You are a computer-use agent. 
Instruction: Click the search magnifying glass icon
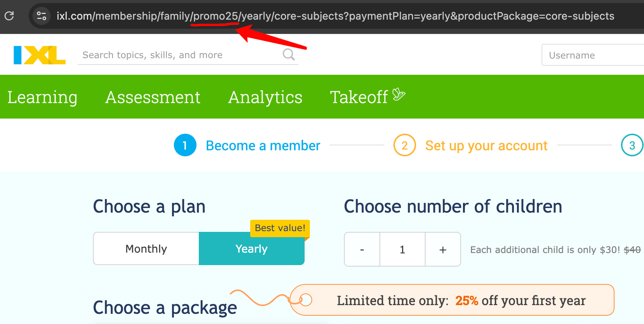tap(288, 54)
